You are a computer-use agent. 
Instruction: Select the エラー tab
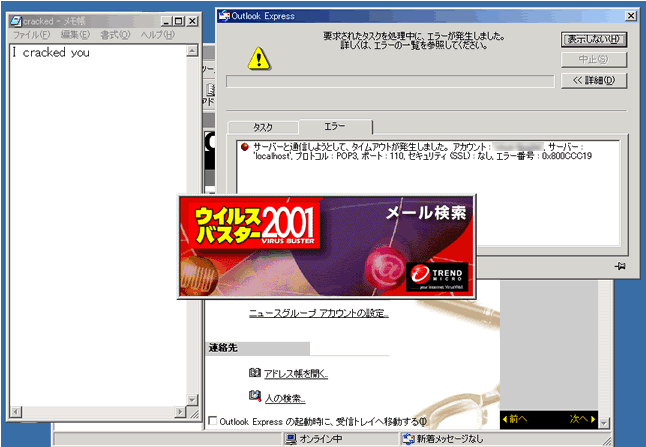[335, 126]
